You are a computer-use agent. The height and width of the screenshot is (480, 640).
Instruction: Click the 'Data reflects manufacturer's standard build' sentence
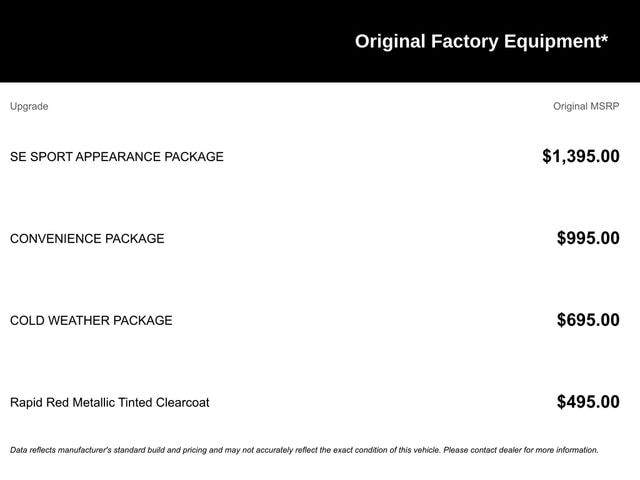click(x=150, y=450)
